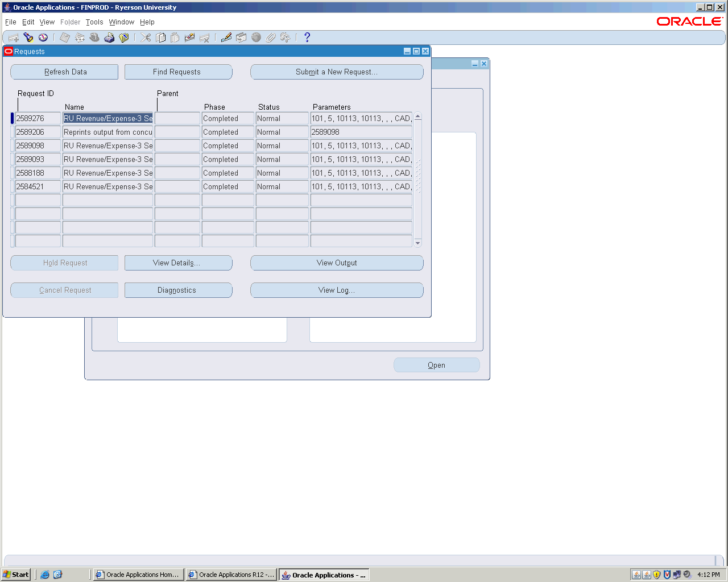Image resolution: width=728 pixels, height=582 pixels.
Task: Switch to Oracle Applications Home taskbar window
Action: [138, 575]
